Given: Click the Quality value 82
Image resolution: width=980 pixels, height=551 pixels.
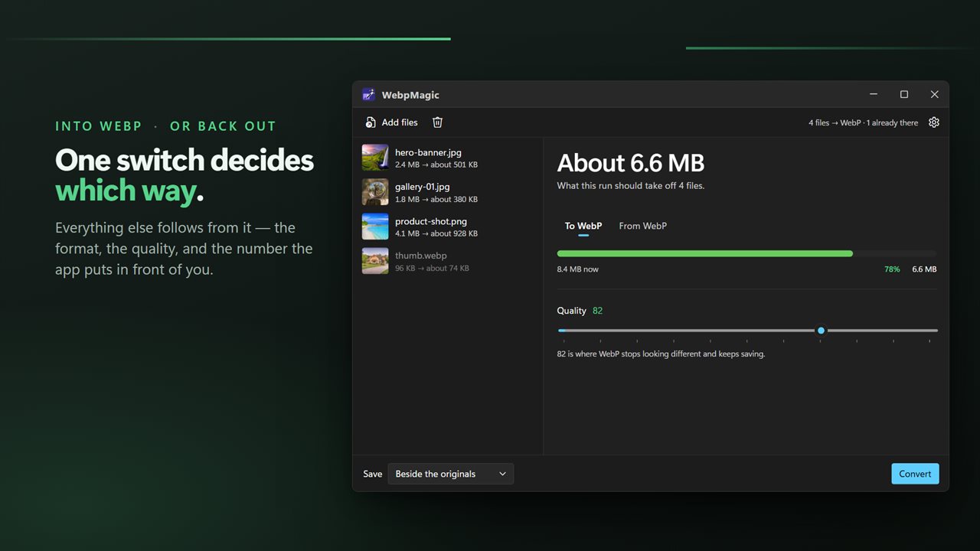Looking at the screenshot, I should pyautogui.click(x=598, y=311).
